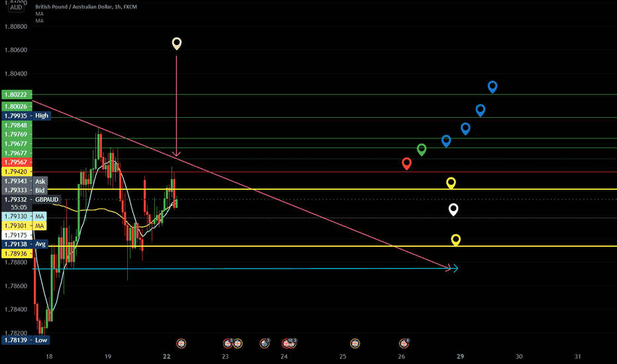Click the yellow 1.78936 price label
This screenshot has width=617, height=364.
17,253
